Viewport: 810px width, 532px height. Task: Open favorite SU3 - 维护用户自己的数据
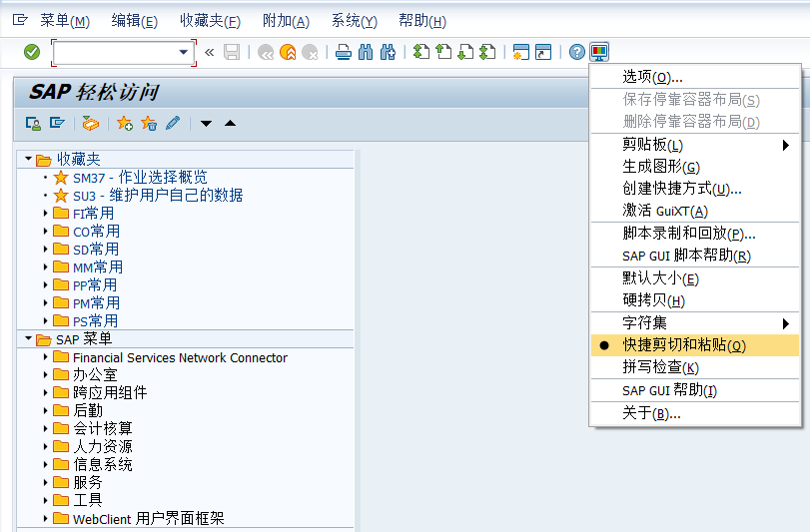[158, 196]
